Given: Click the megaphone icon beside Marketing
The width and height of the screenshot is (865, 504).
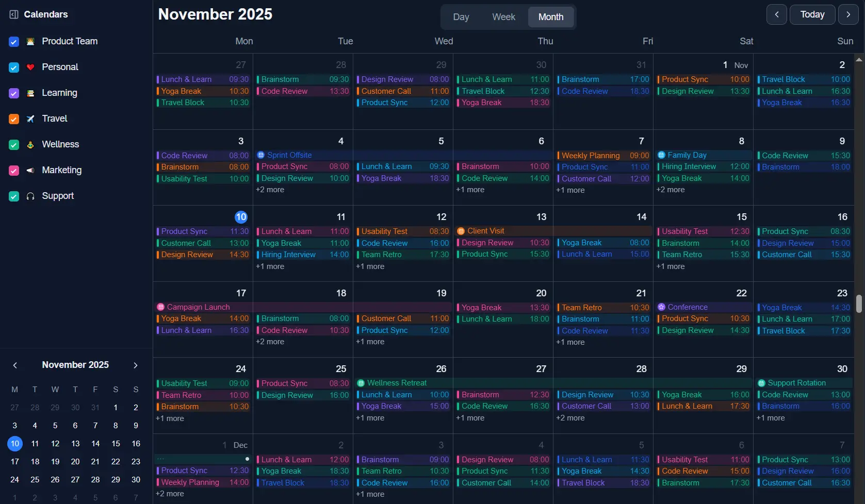Looking at the screenshot, I should point(30,170).
